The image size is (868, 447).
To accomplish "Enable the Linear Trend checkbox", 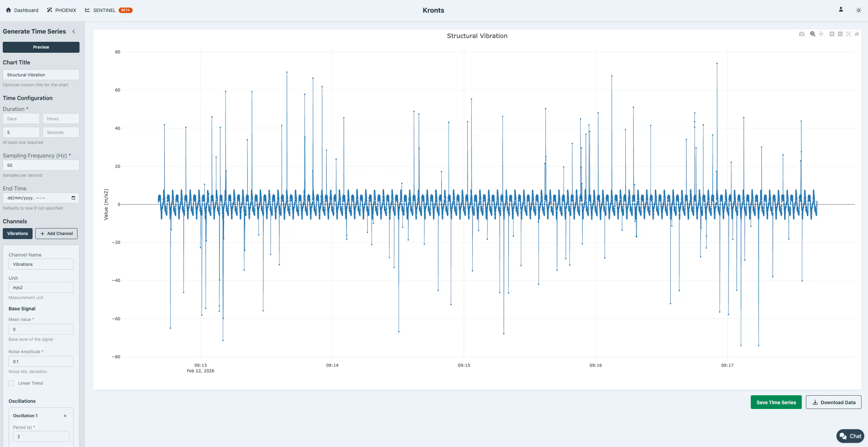I will coord(11,383).
